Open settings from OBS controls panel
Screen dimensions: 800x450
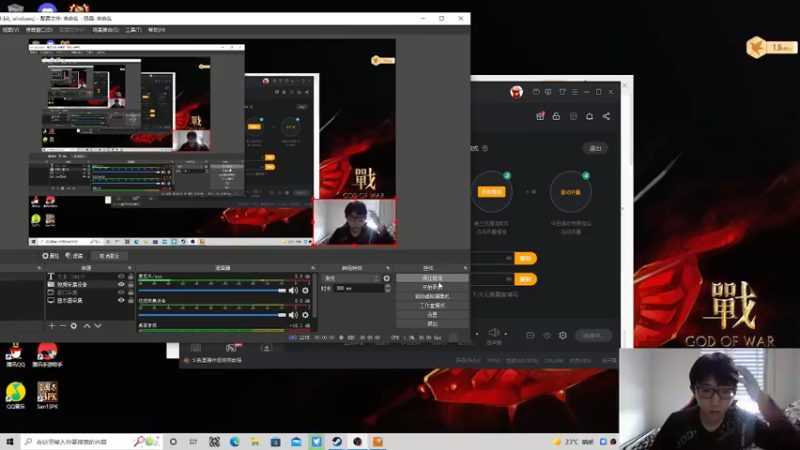click(432, 315)
